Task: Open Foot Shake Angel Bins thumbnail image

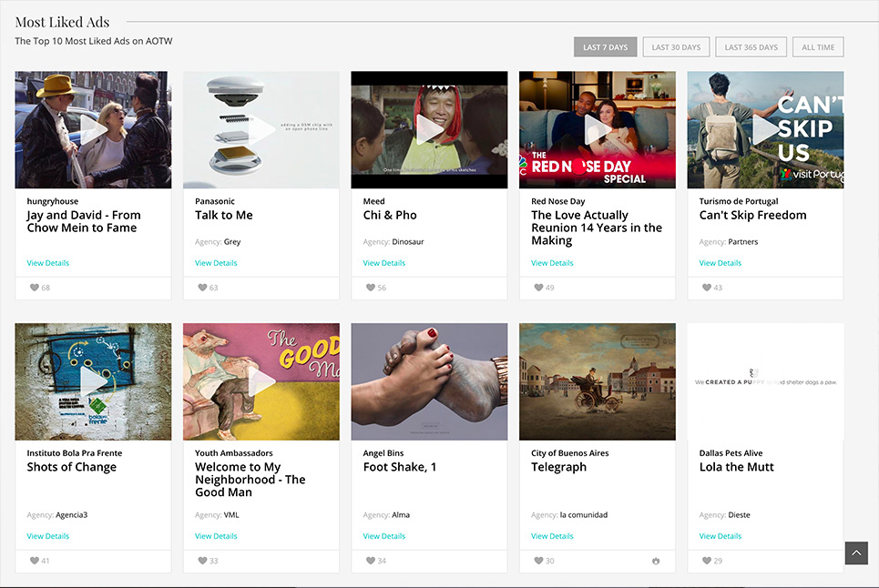Action: tap(429, 381)
